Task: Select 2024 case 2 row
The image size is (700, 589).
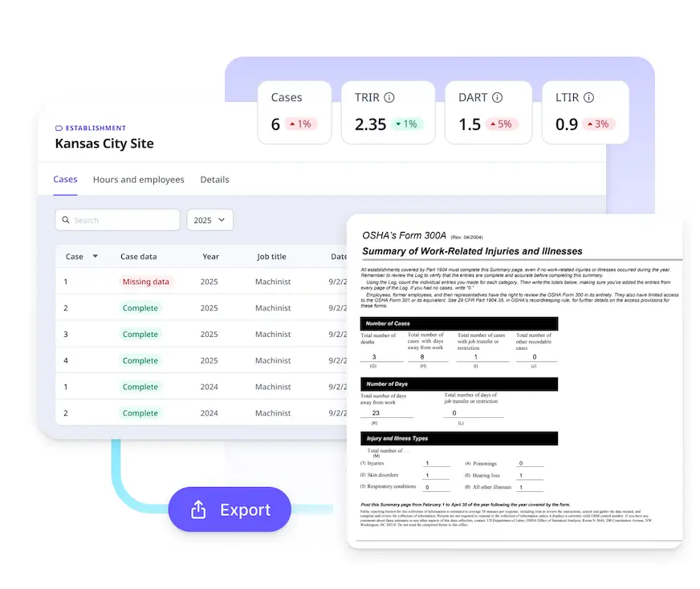Action: [x=201, y=412]
